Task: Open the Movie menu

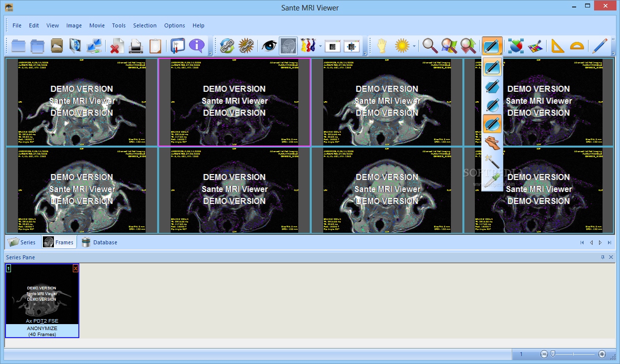Action: tap(97, 25)
